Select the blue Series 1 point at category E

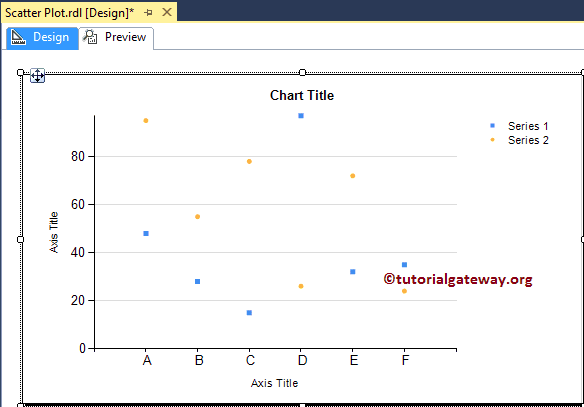[353, 272]
